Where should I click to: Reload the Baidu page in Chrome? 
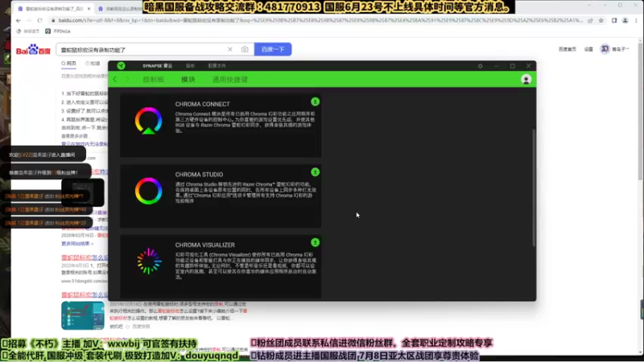tap(39, 20)
